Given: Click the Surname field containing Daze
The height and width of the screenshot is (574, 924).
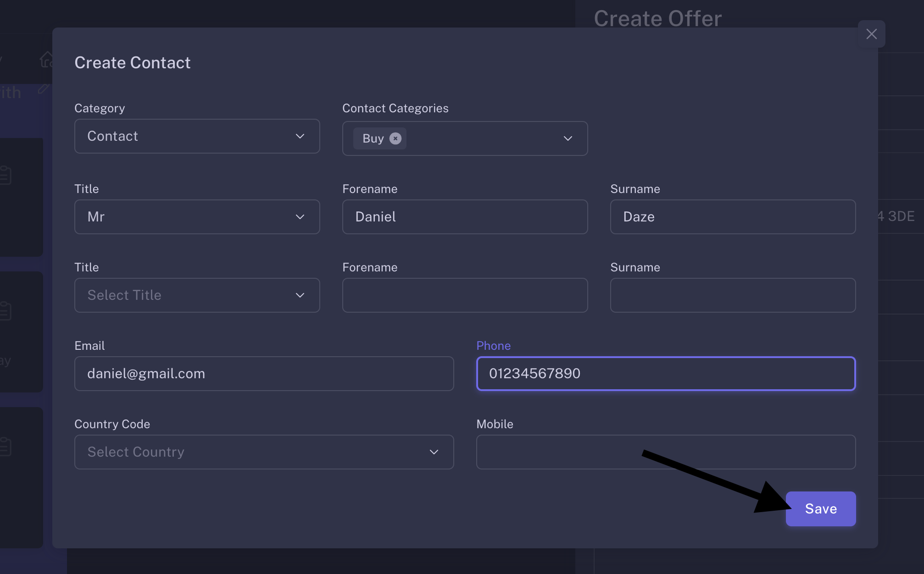Looking at the screenshot, I should coord(733,217).
